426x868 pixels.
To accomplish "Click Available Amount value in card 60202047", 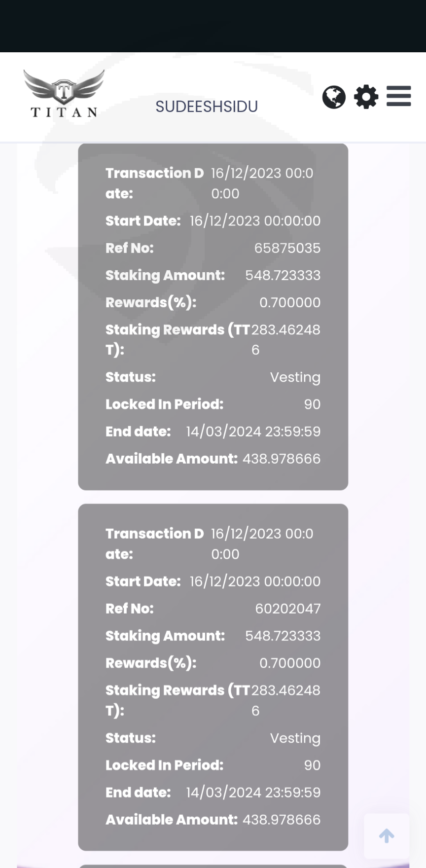I will pyautogui.click(x=281, y=819).
